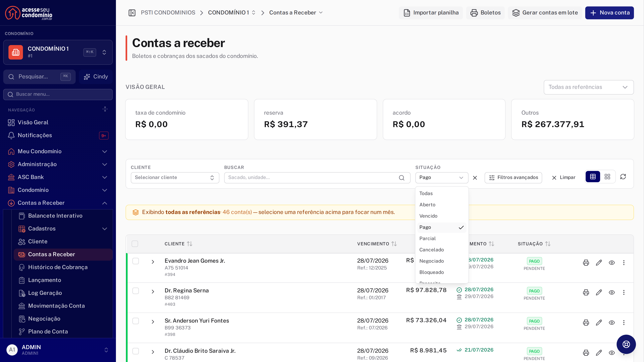This screenshot has height=362, width=644.
Task: Clear the Situação filter with X
Action: pyautogui.click(x=475, y=178)
